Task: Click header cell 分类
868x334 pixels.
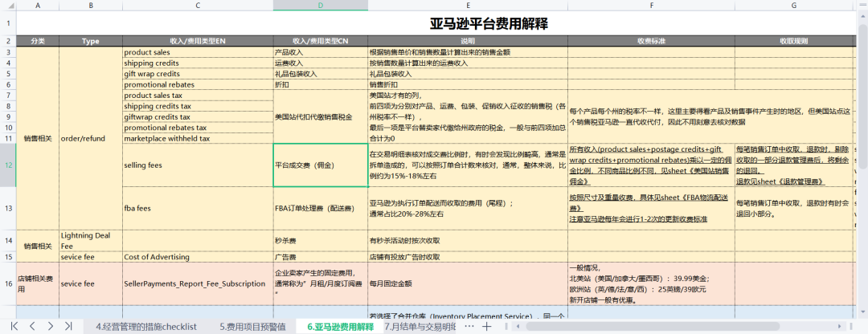Action: pyautogui.click(x=38, y=42)
